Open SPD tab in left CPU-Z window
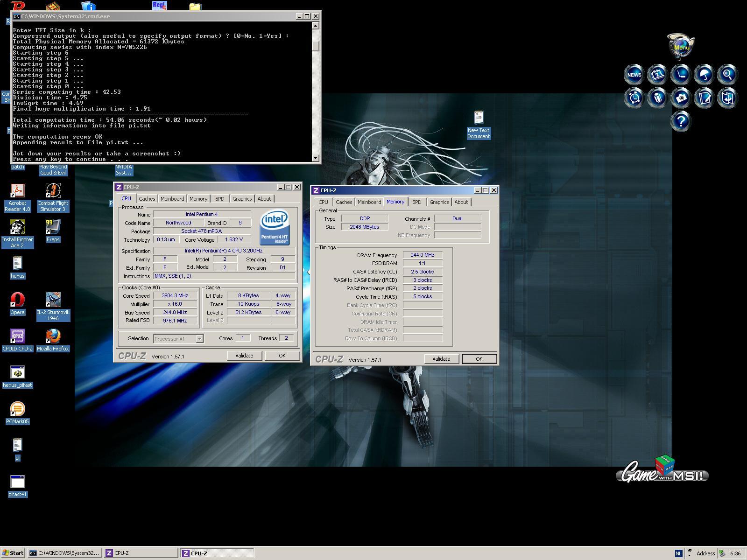This screenshot has width=747, height=560. [x=219, y=199]
